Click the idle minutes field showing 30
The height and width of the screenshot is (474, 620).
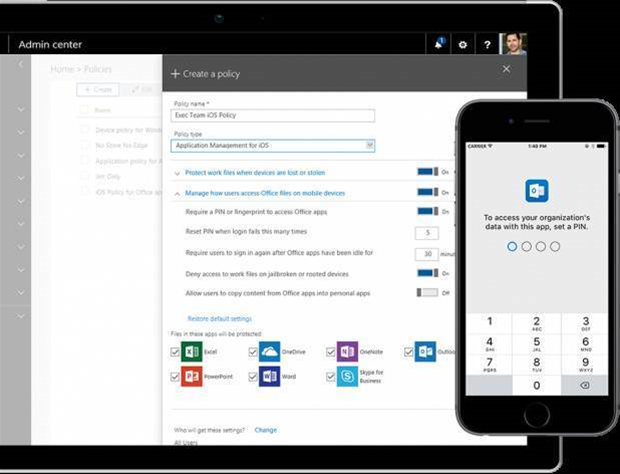[x=427, y=254]
